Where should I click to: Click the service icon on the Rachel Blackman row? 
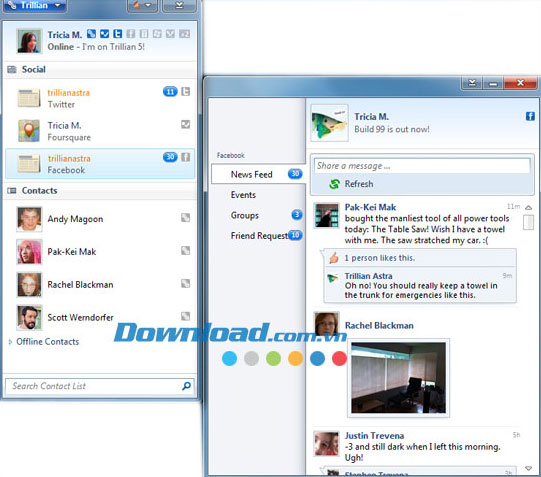(x=186, y=284)
